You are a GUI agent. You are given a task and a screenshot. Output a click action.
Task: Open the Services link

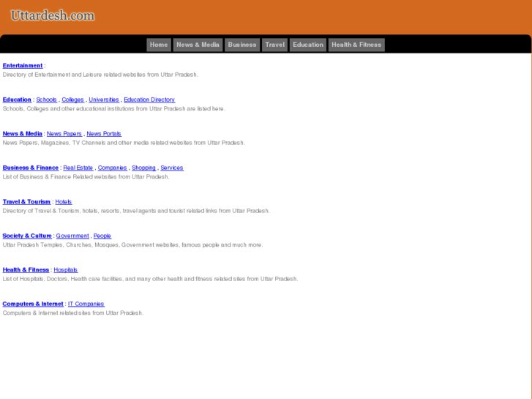click(172, 168)
